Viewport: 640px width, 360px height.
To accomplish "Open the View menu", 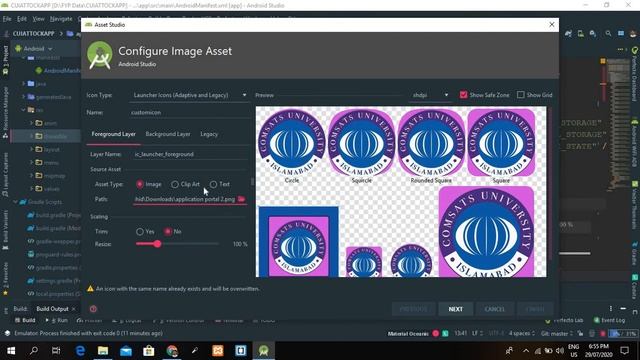I will 38,19.
